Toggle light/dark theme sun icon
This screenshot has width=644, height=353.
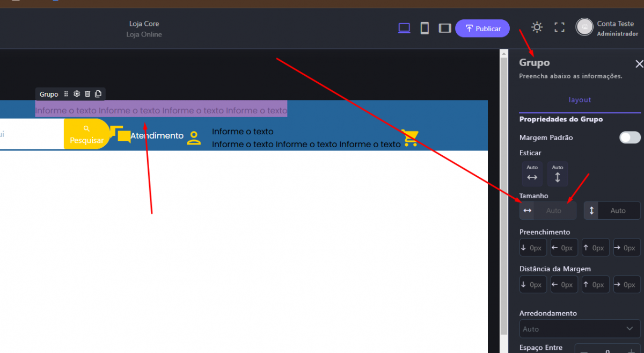pos(537,27)
